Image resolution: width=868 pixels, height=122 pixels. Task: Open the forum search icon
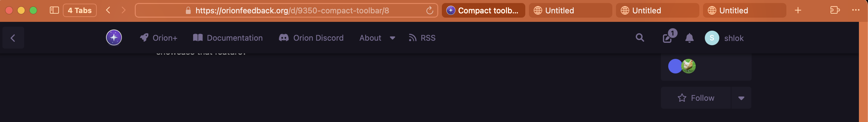point(640,38)
